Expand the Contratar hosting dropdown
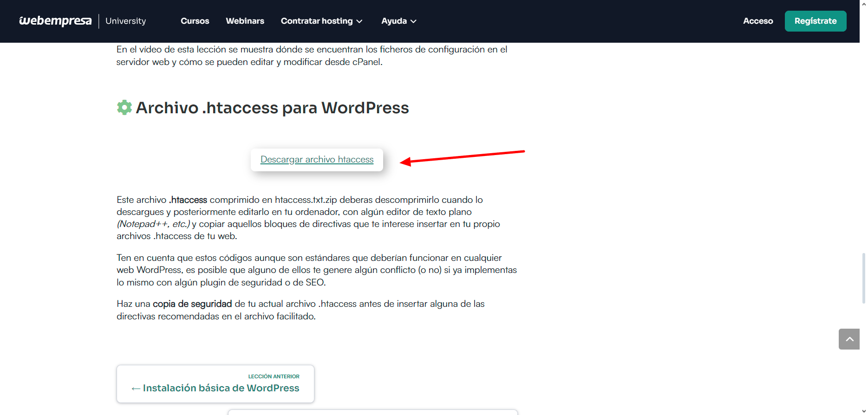Image resolution: width=868 pixels, height=415 pixels. (x=321, y=21)
